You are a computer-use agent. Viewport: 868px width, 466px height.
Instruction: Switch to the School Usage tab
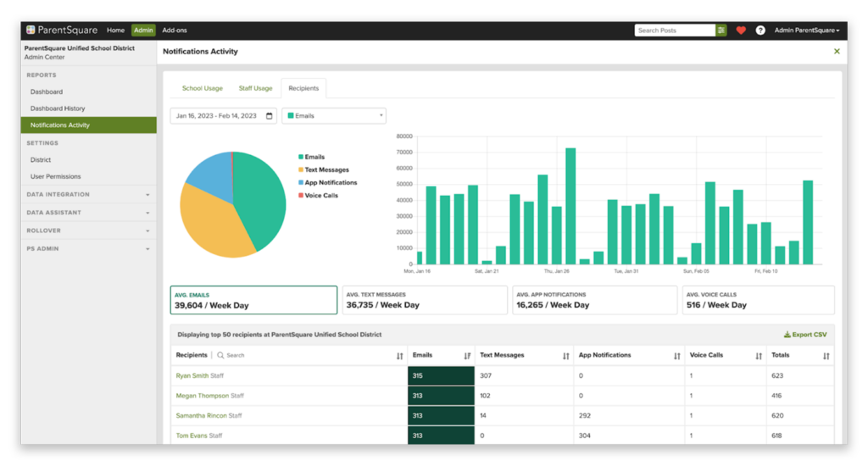click(x=202, y=89)
